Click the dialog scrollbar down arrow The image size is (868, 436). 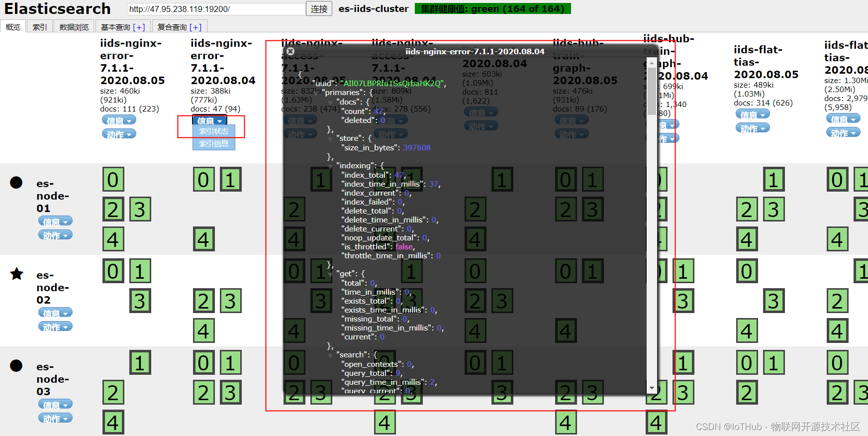652,388
